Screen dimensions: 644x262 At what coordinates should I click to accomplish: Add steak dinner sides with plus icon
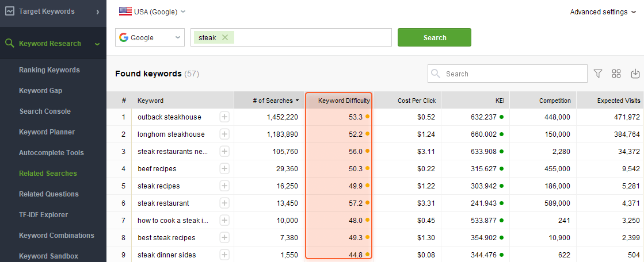[224, 255]
